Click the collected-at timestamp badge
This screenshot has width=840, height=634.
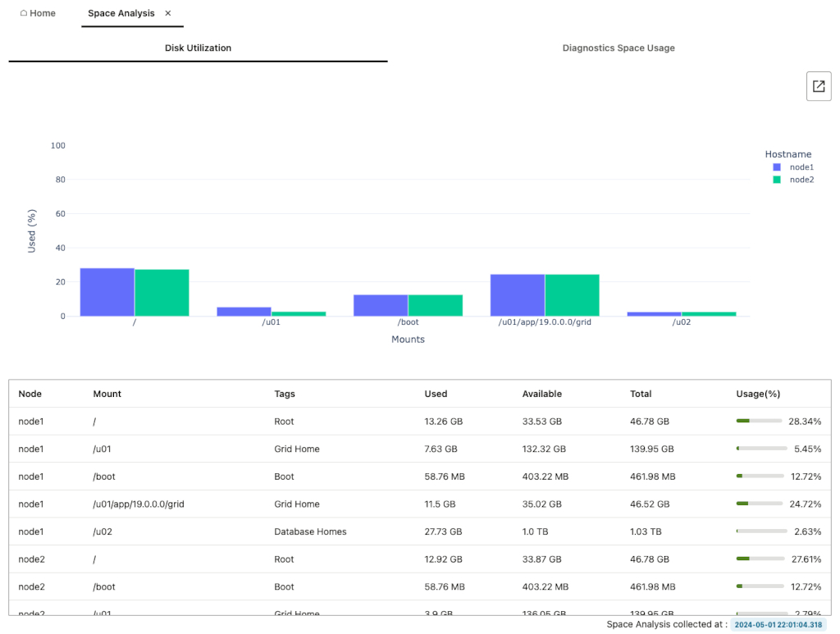(779, 624)
